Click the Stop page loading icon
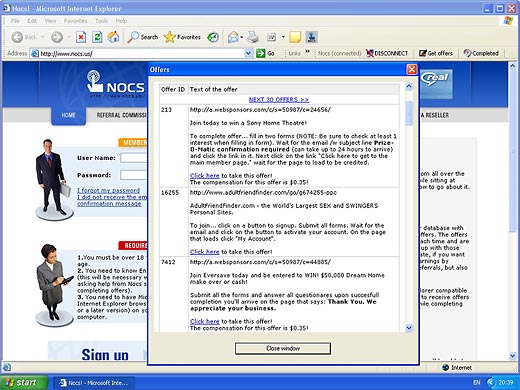 [81, 37]
